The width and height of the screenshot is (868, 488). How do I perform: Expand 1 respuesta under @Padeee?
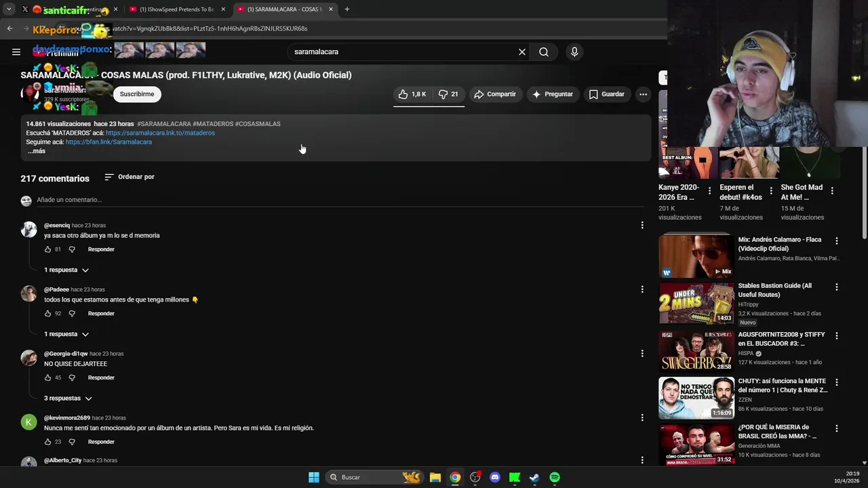click(66, 334)
